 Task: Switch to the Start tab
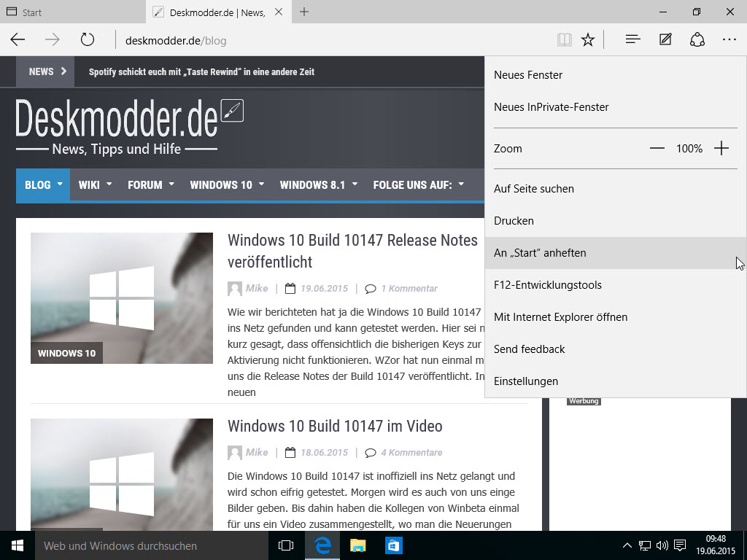point(72,12)
